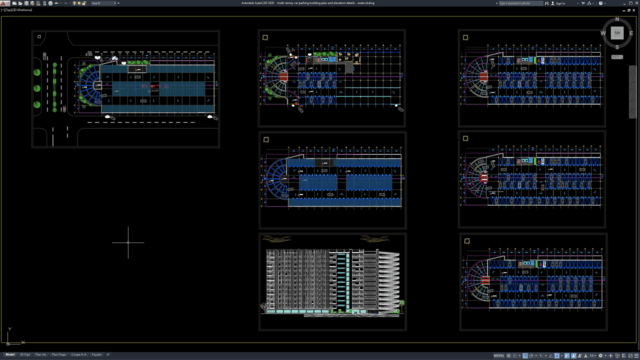Switch to the Plan Etage layout tab
The image size is (640, 360).
click(59, 355)
